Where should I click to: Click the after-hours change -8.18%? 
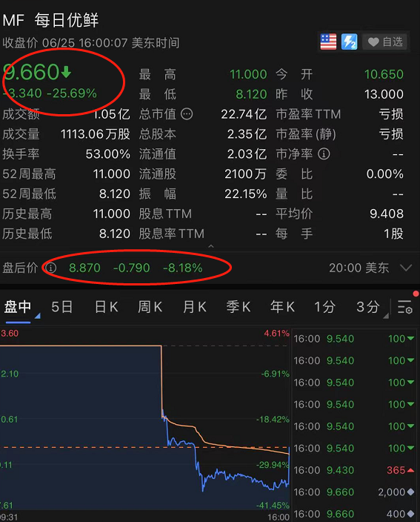(x=182, y=268)
